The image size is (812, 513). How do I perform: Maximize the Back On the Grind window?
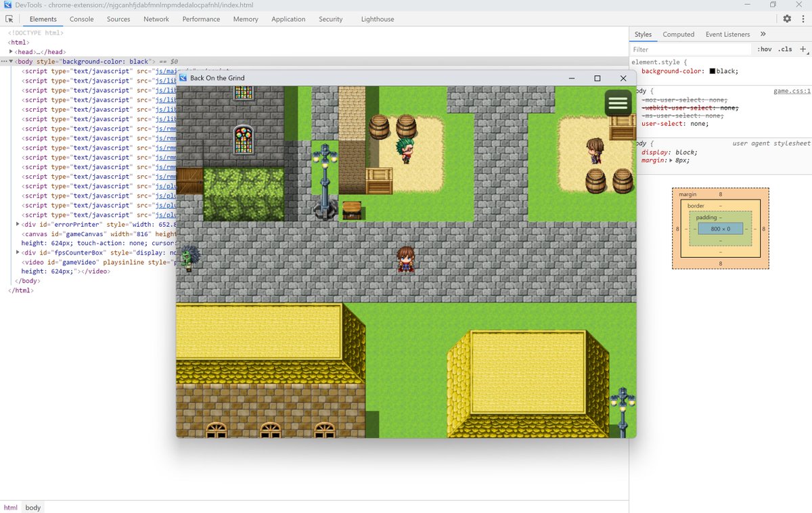(597, 79)
